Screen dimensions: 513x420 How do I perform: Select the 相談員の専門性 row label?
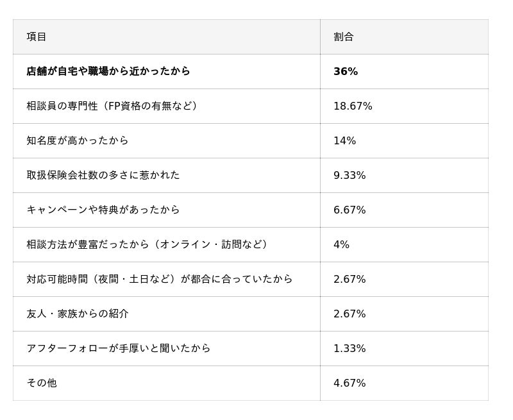(112, 106)
